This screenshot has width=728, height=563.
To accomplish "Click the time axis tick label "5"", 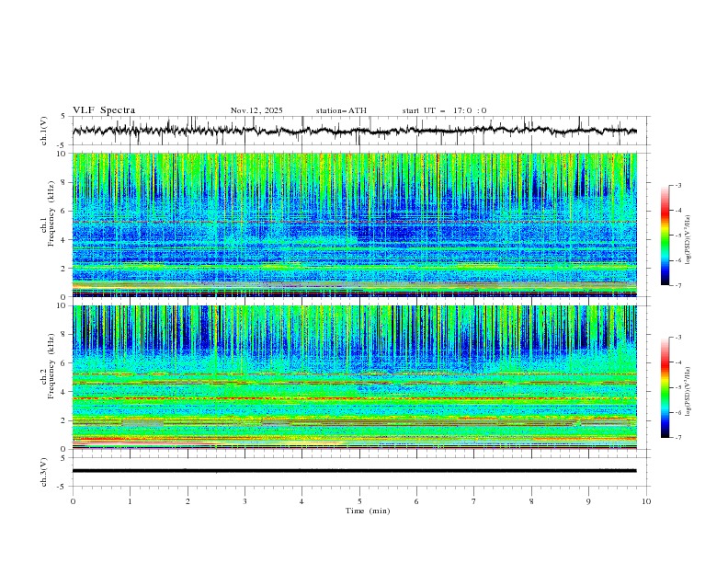I will (359, 501).
